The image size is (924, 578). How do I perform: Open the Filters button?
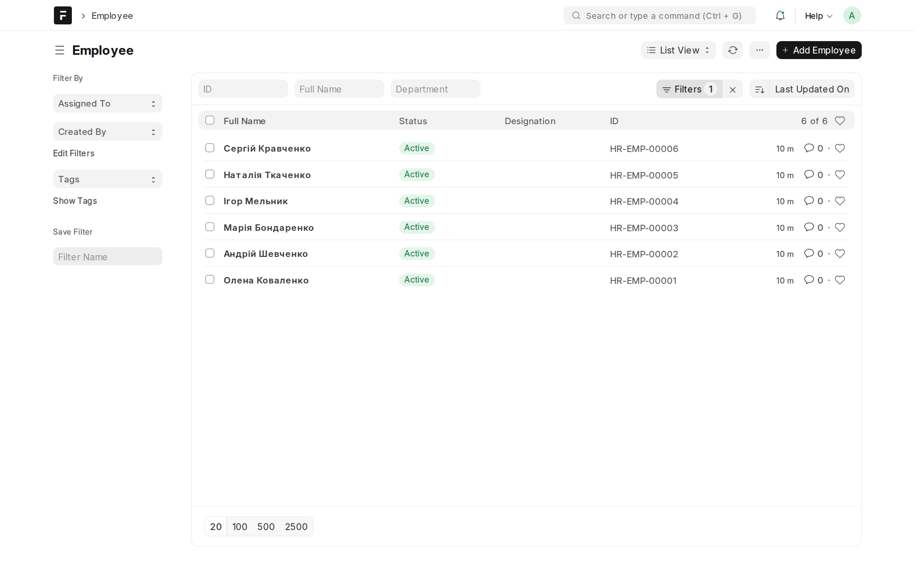click(x=689, y=89)
